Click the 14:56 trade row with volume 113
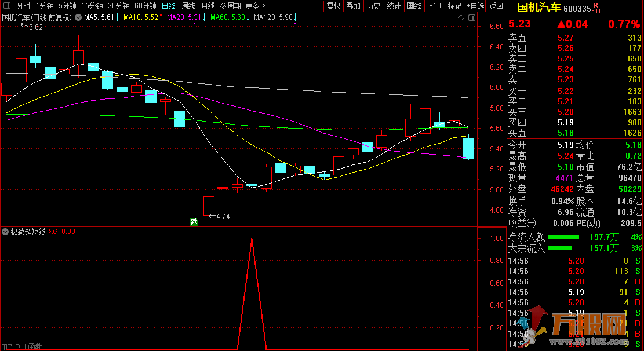This screenshot has width=644, height=351. click(575, 271)
